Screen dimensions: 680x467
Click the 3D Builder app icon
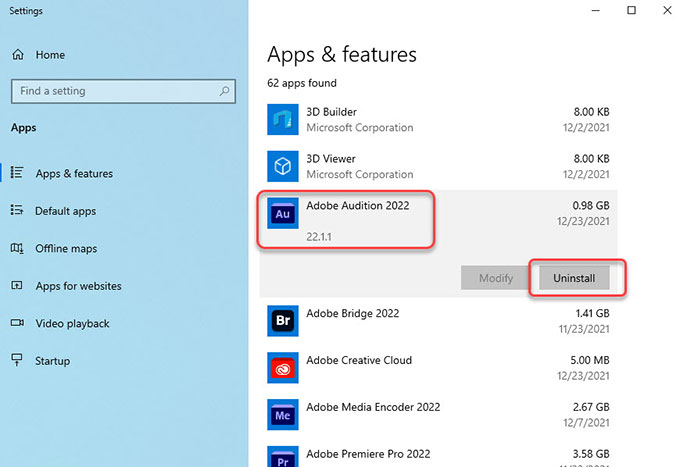[x=283, y=119]
